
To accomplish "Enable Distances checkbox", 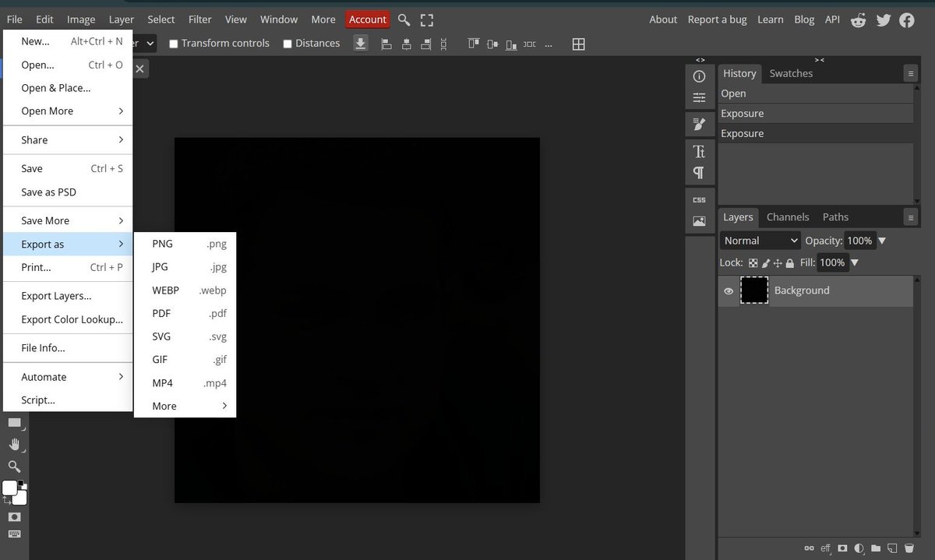I will click(x=288, y=44).
